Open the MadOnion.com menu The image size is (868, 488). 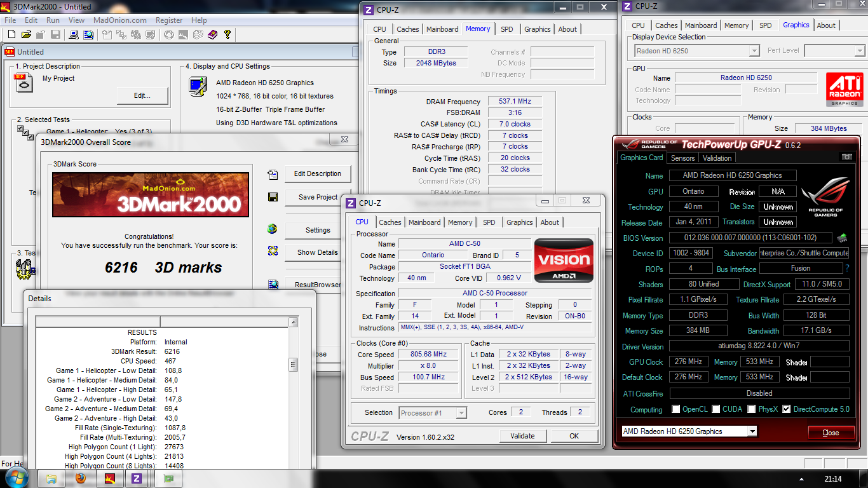[120, 20]
